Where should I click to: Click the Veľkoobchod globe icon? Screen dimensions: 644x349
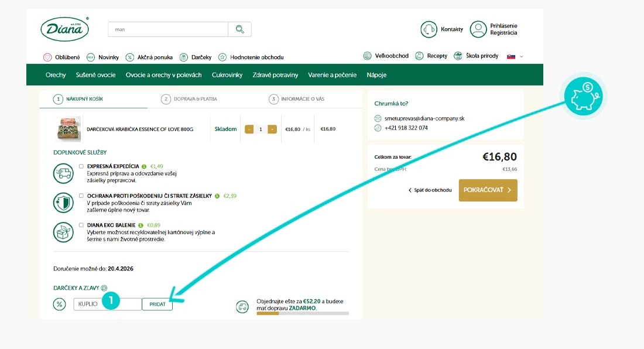(x=367, y=56)
